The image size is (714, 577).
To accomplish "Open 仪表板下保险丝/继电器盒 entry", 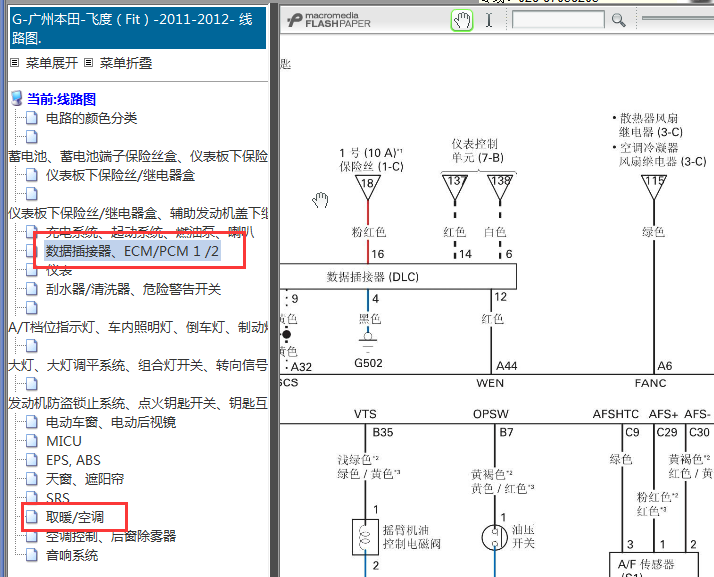I will 120,175.
